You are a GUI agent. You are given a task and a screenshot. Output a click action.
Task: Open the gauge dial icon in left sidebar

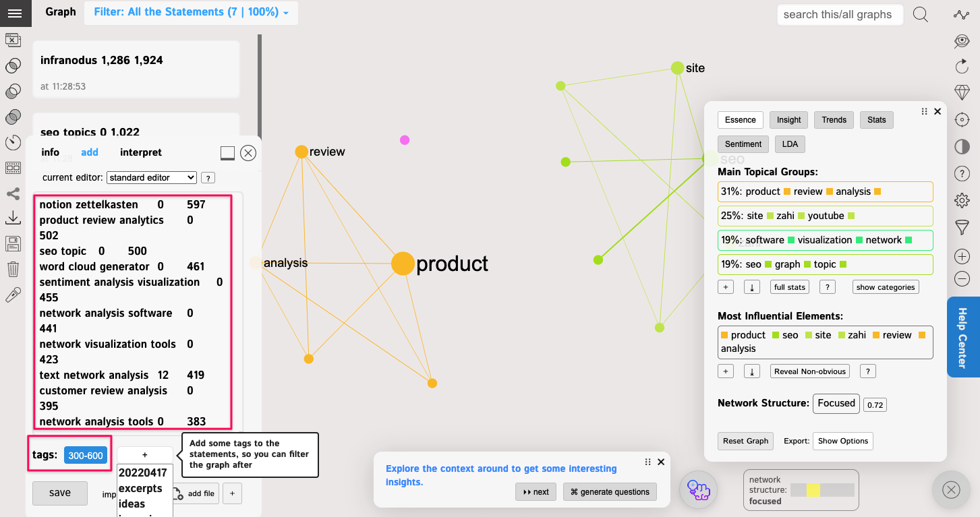(13, 142)
